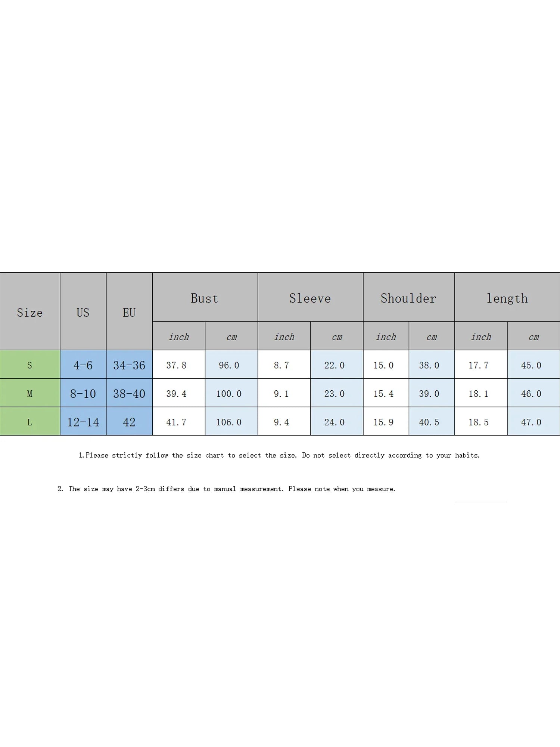The height and width of the screenshot is (747, 560).
Task: Click the US header cell
Action: click(x=83, y=311)
